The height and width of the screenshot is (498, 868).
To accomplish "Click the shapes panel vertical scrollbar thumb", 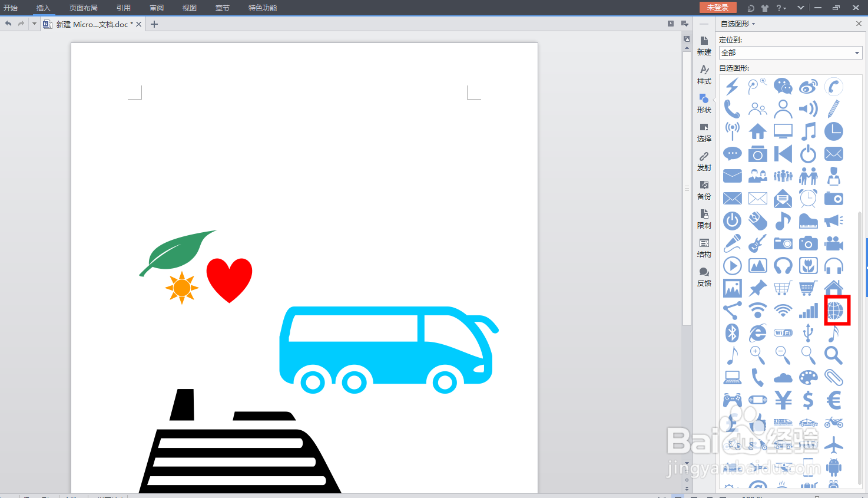I will point(860,348).
